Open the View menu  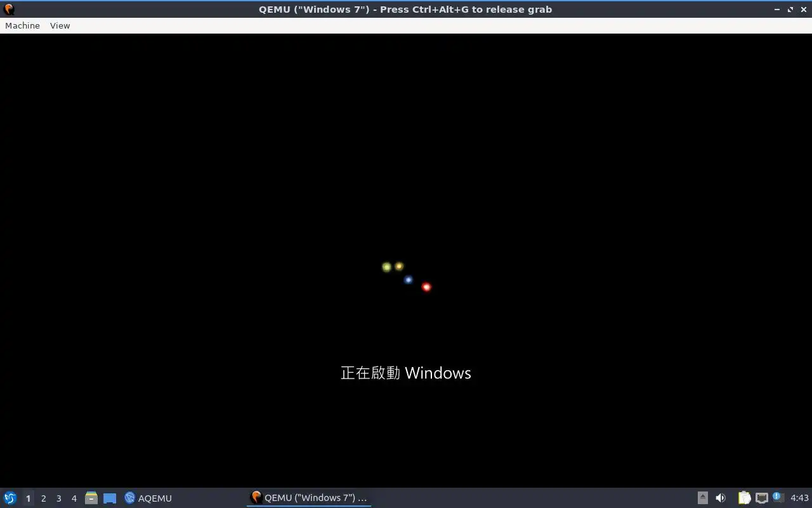pos(60,25)
